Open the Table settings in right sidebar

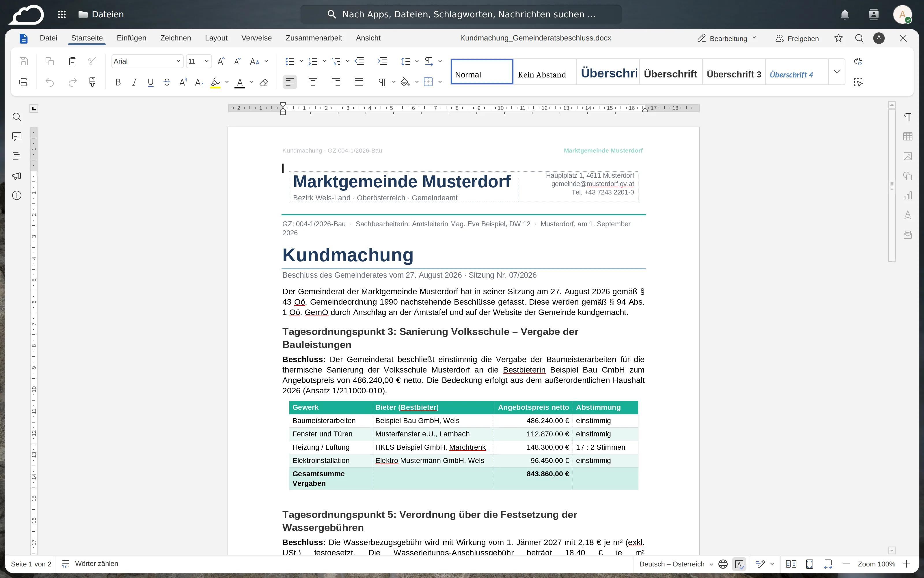pos(908,136)
